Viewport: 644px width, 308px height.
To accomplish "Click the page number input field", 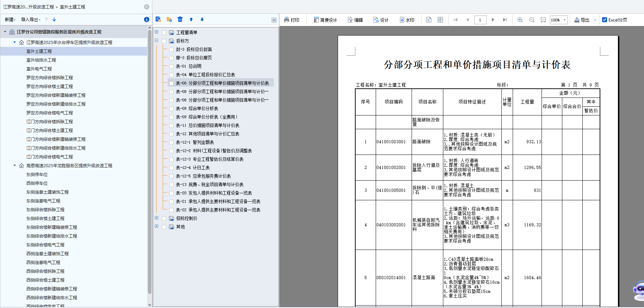I will pyautogui.click(x=480, y=20).
